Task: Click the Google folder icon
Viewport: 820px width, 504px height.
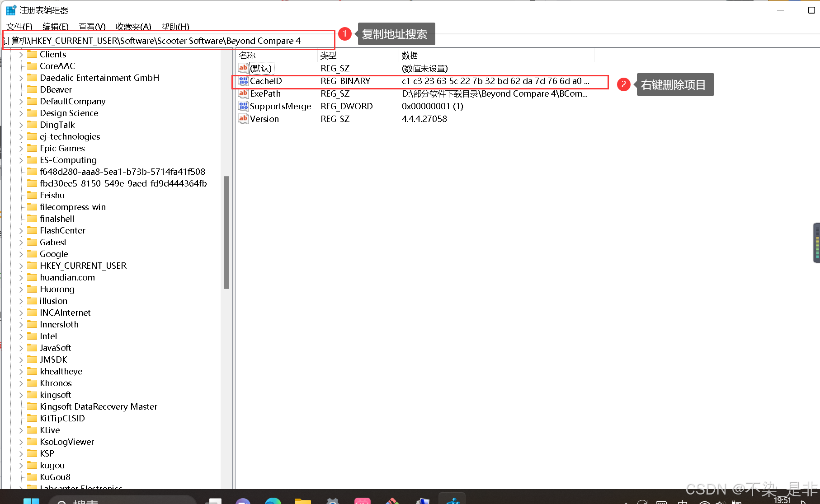Action: pos(32,254)
